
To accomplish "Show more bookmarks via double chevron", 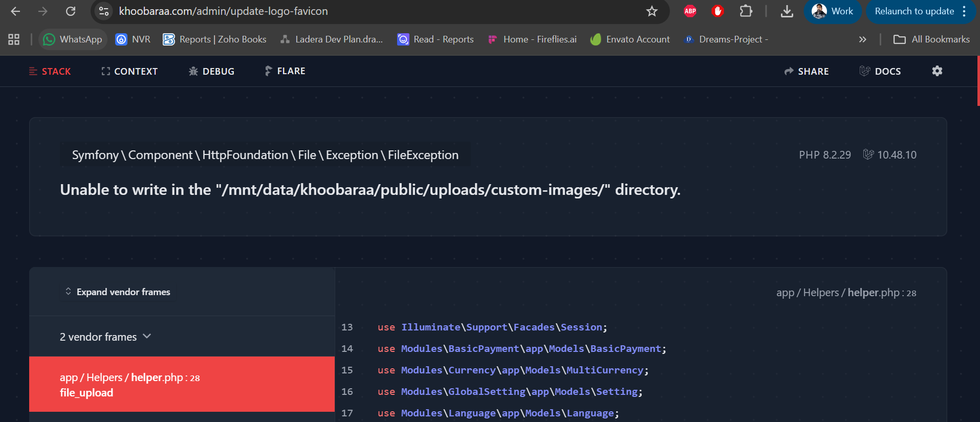I will (862, 39).
